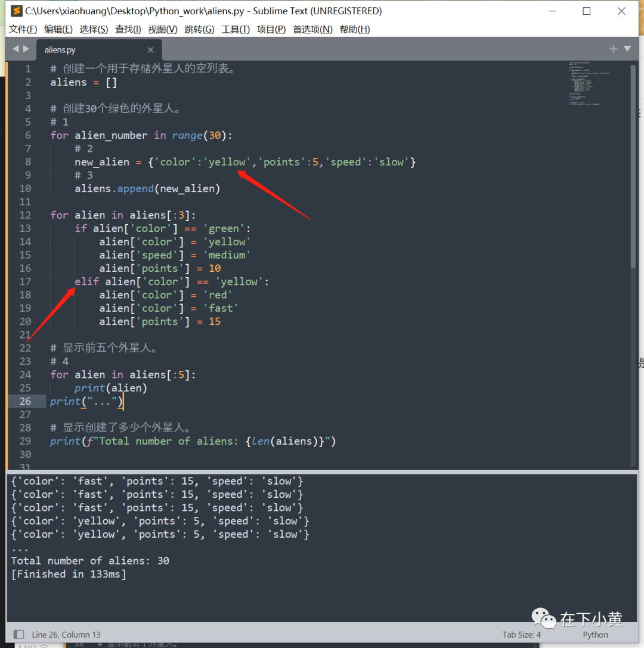Toggle the side bar icon in the status bar

coord(18,634)
